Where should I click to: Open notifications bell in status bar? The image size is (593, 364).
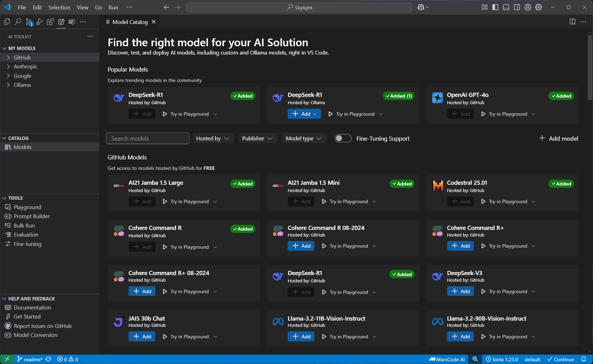584,359
